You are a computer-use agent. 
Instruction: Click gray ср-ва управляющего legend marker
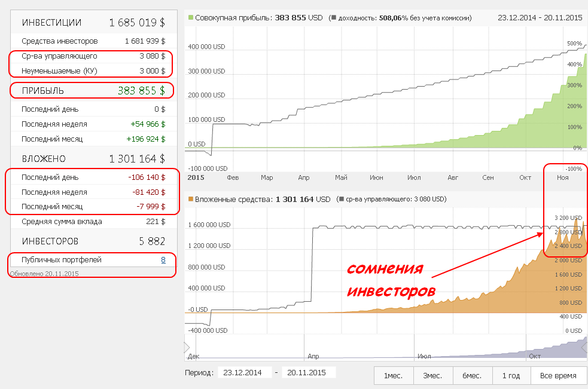[340, 199]
